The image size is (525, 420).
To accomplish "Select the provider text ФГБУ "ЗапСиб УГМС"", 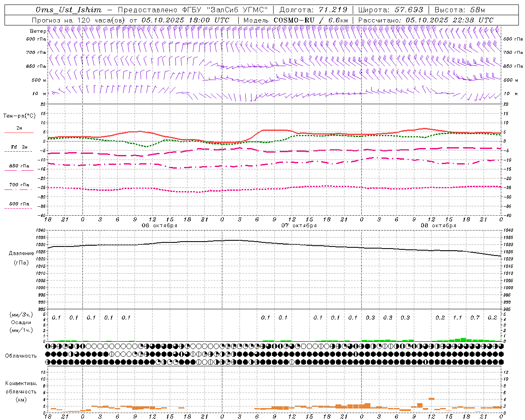I will [x=224, y=10].
